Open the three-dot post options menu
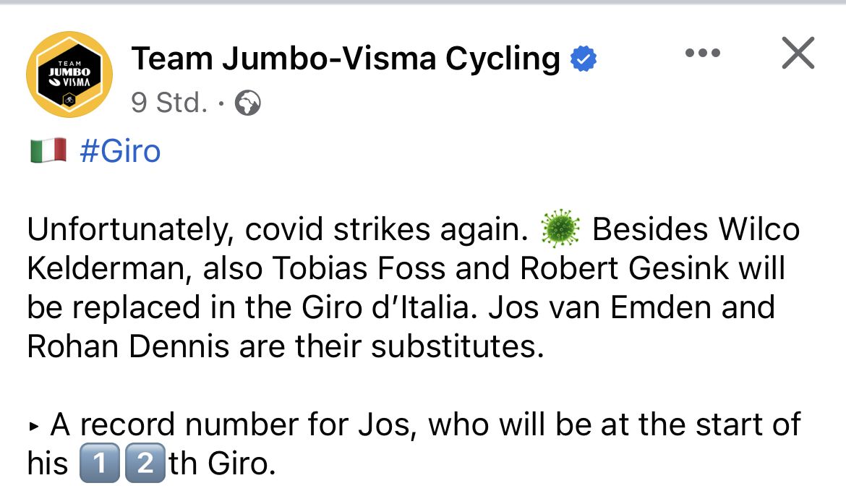The width and height of the screenshot is (846, 504). (x=702, y=54)
